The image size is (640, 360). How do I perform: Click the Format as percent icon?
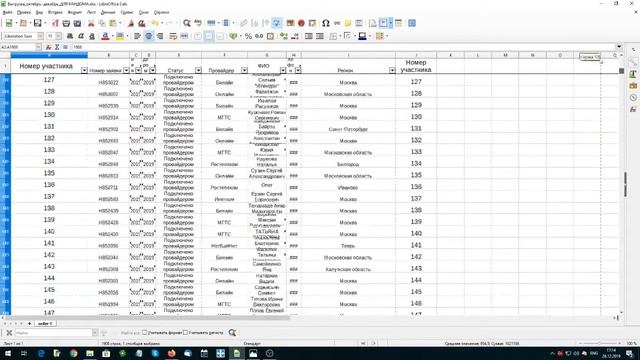(248, 36)
